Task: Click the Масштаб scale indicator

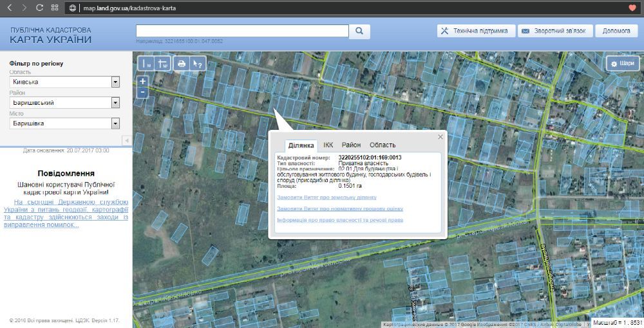Action: click(x=617, y=322)
